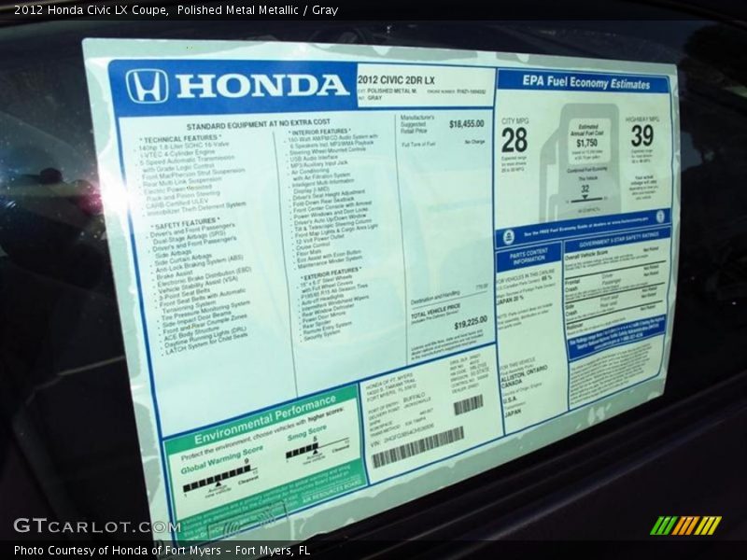The width and height of the screenshot is (747, 560).
Task: Click the 'TECHNICAL FEATURES' section title
Action: click(180, 138)
